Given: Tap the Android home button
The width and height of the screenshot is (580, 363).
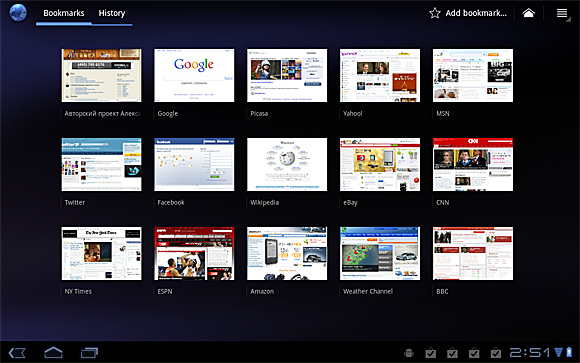Looking at the screenshot, I should click(53, 352).
